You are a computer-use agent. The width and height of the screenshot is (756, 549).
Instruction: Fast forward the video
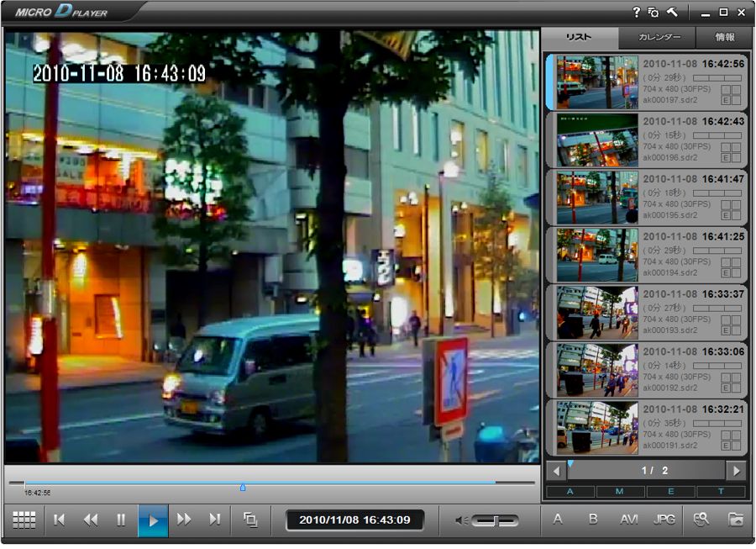184,520
